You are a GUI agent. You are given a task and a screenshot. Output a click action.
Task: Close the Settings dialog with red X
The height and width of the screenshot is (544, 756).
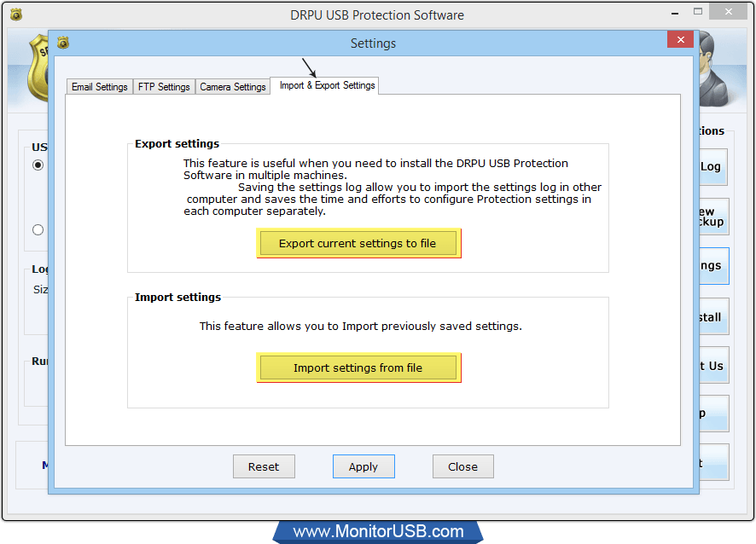pos(680,39)
